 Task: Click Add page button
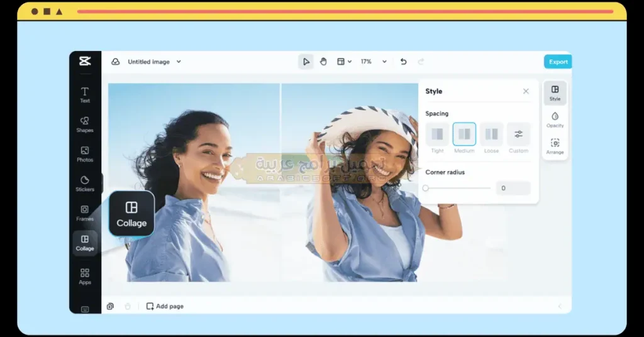[x=165, y=306]
